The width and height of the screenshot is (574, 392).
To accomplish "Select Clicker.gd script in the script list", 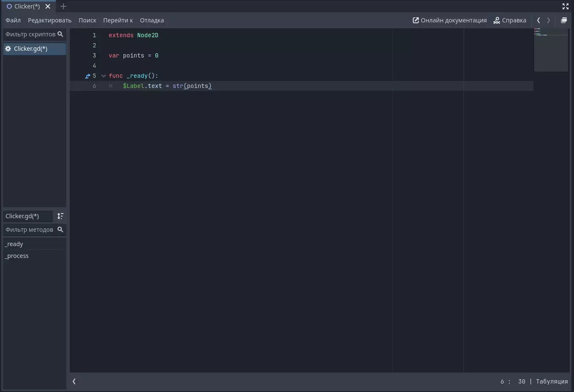I will [30, 49].
